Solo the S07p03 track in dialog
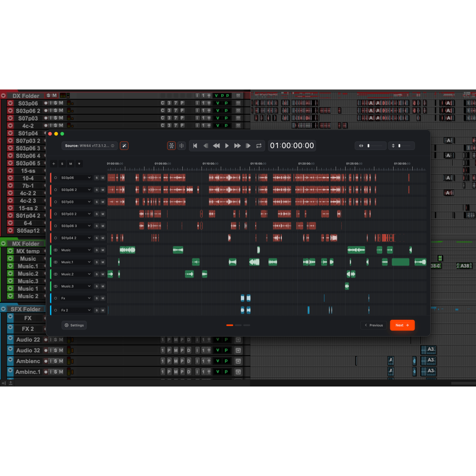476x476 pixels. click(x=97, y=202)
